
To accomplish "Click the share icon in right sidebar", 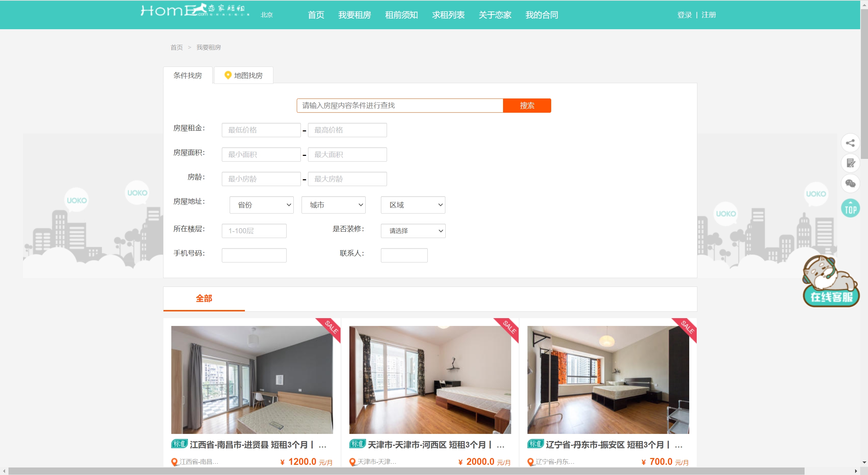I will point(850,143).
